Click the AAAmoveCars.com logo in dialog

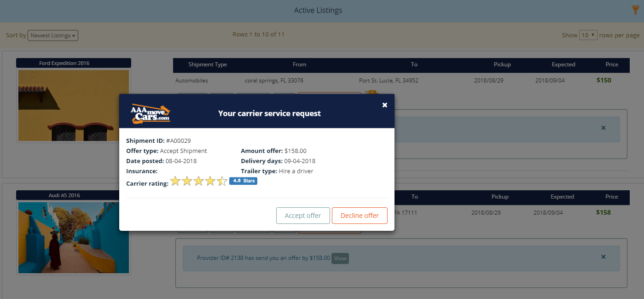[151, 113]
